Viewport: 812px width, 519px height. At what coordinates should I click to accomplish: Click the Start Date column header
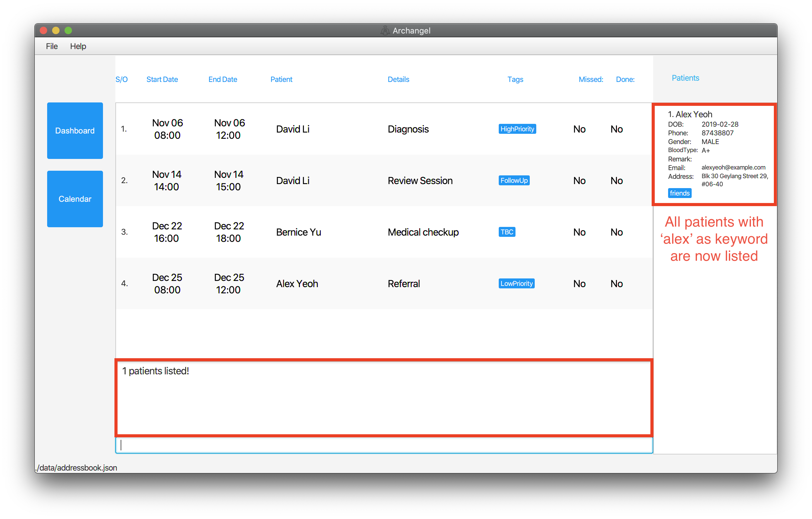click(162, 79)
